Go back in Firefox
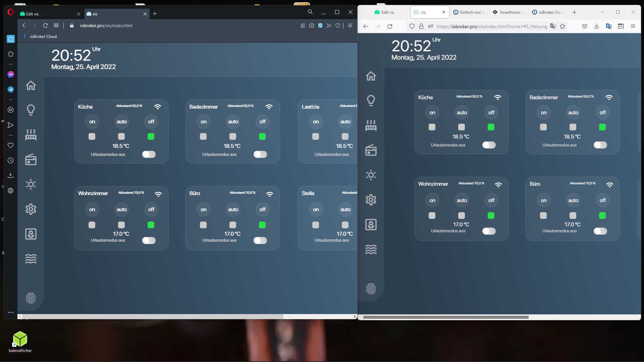This screenshot has width=644, height=362. (366, 26)
